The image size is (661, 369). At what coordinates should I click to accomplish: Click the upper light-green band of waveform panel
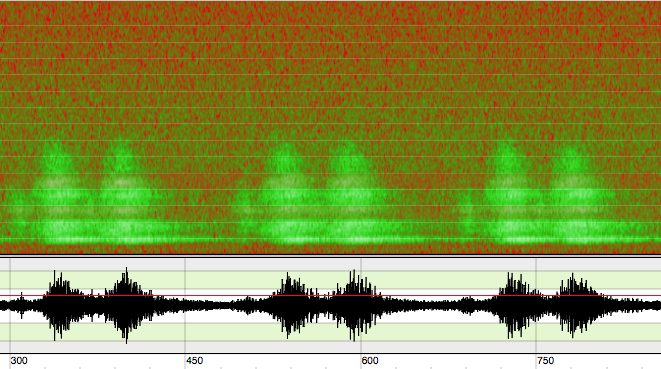pyautogui.click(x=330, y=280)
